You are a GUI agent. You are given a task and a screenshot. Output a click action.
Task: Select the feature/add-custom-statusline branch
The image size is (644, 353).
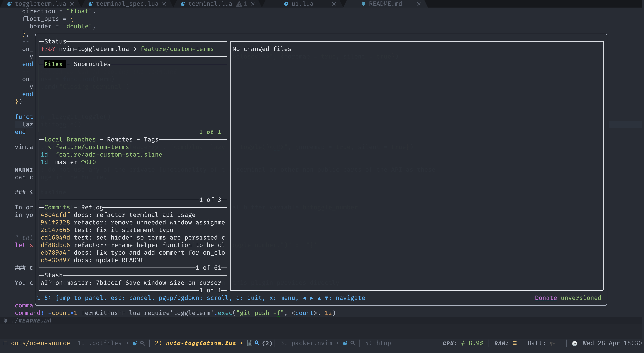[133, 155]
